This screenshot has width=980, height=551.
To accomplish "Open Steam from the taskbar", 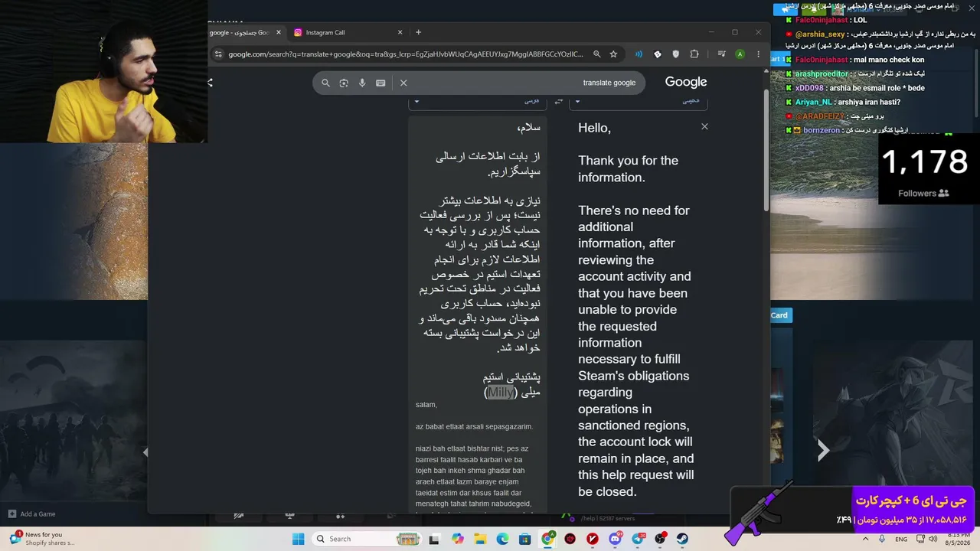I will tap(682, 539).
